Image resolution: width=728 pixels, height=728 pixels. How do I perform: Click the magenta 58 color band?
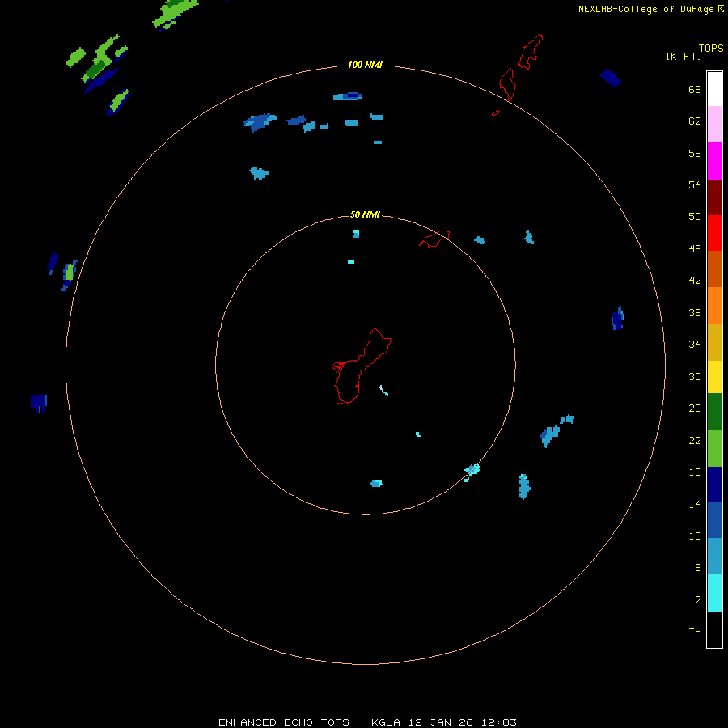point(714,161)
